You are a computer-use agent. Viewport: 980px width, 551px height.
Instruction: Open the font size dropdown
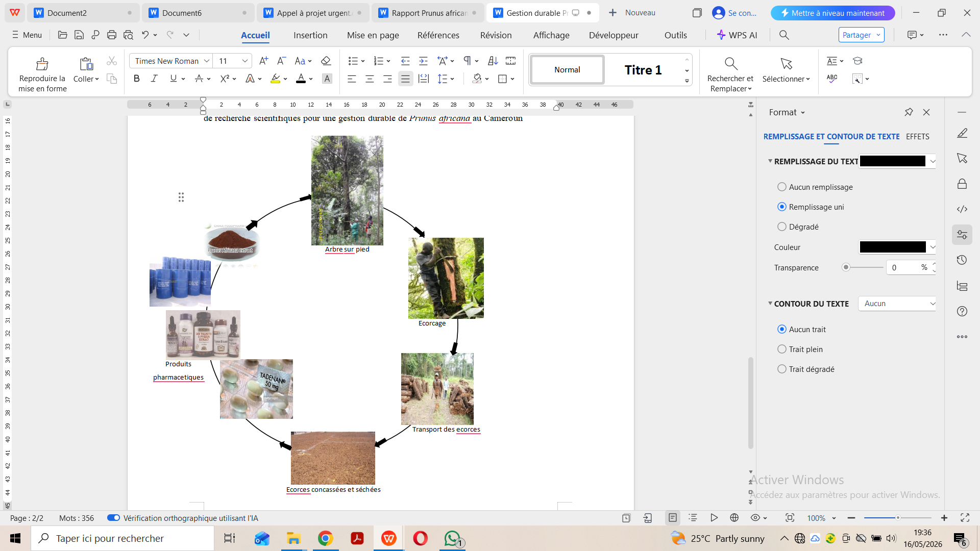point(232,61)
